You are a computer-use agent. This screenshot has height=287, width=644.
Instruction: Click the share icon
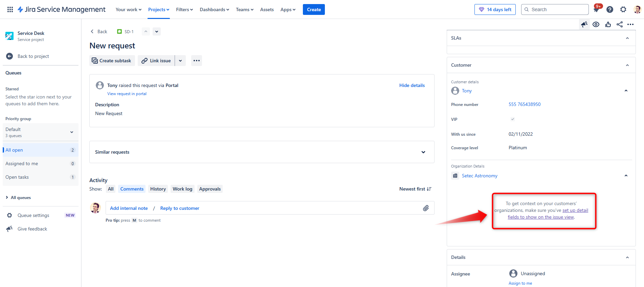tap(620, 24)
